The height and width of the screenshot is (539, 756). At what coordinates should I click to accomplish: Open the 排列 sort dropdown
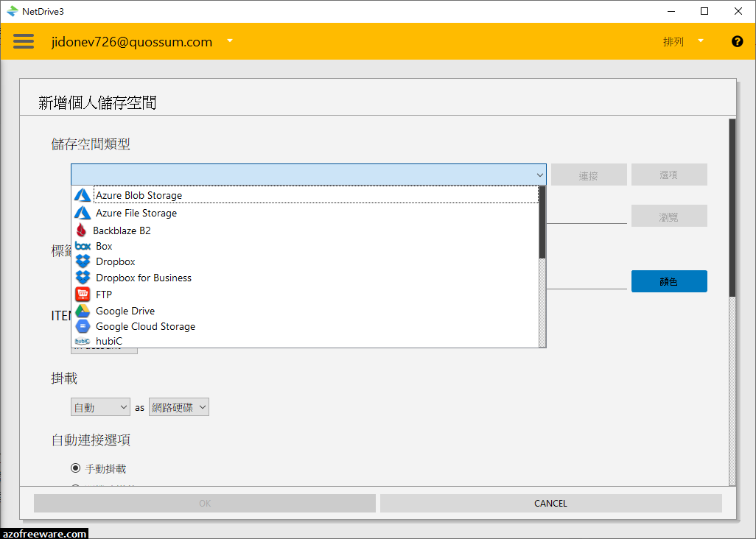point(683,41)
